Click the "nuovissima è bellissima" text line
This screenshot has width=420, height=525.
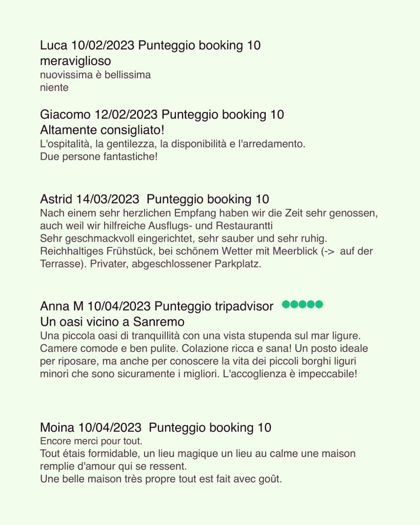[x=95, y=75]
